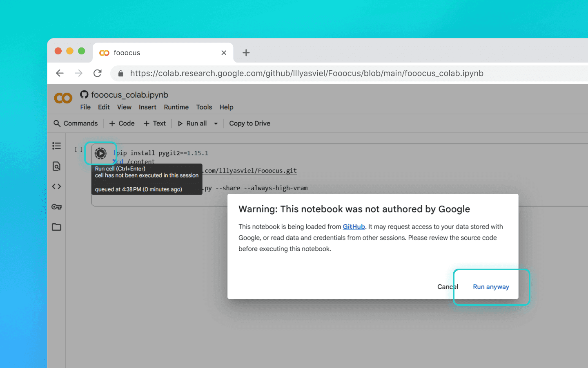The image size is (588, 368).
Task: Click the fooocus_colab.ipynb notebook title
Action: click(x=130, y=95)
